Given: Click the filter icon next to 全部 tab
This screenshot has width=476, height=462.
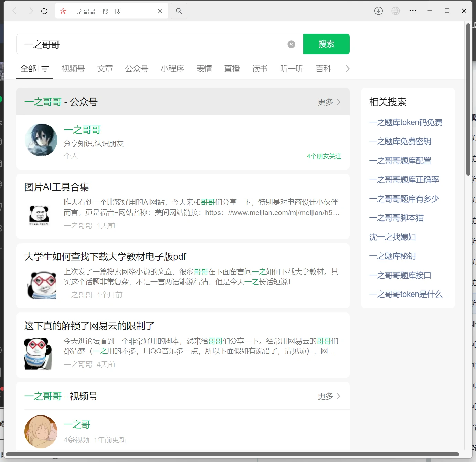Looking at the screenshot, I should 45,69.
